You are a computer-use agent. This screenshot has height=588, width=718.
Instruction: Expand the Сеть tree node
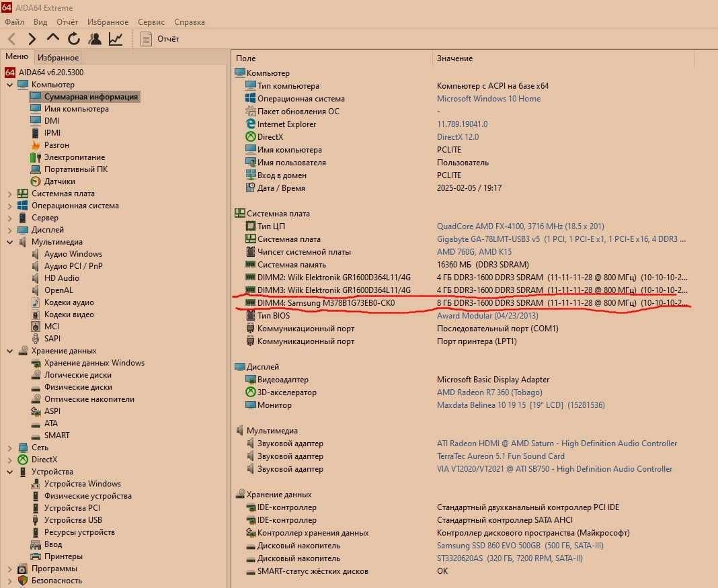[x=9, y=448]
